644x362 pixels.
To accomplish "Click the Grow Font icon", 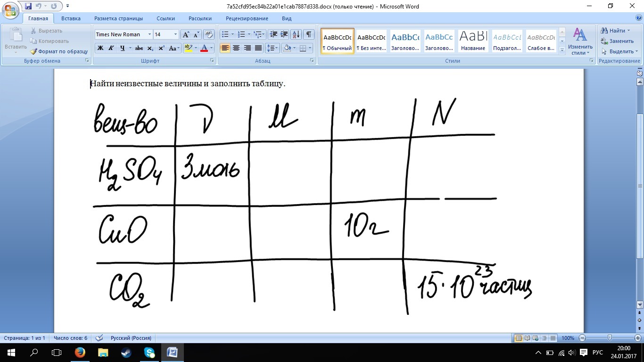I will click(186, 34).
